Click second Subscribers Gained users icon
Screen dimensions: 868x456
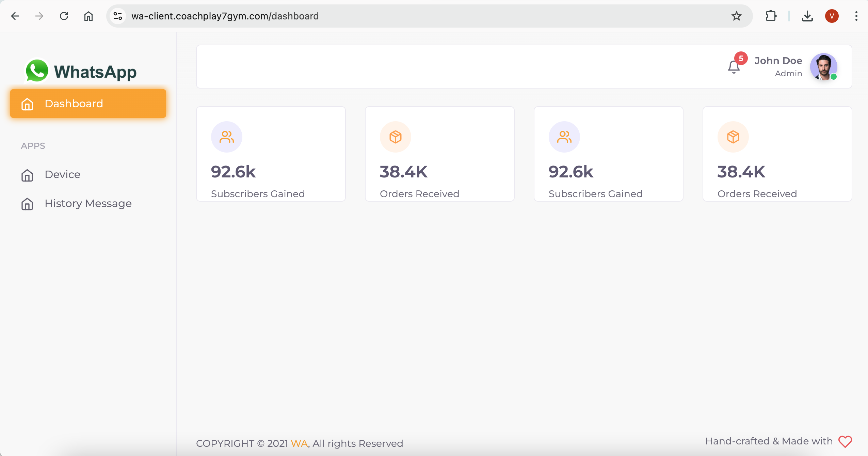point(564,137)
